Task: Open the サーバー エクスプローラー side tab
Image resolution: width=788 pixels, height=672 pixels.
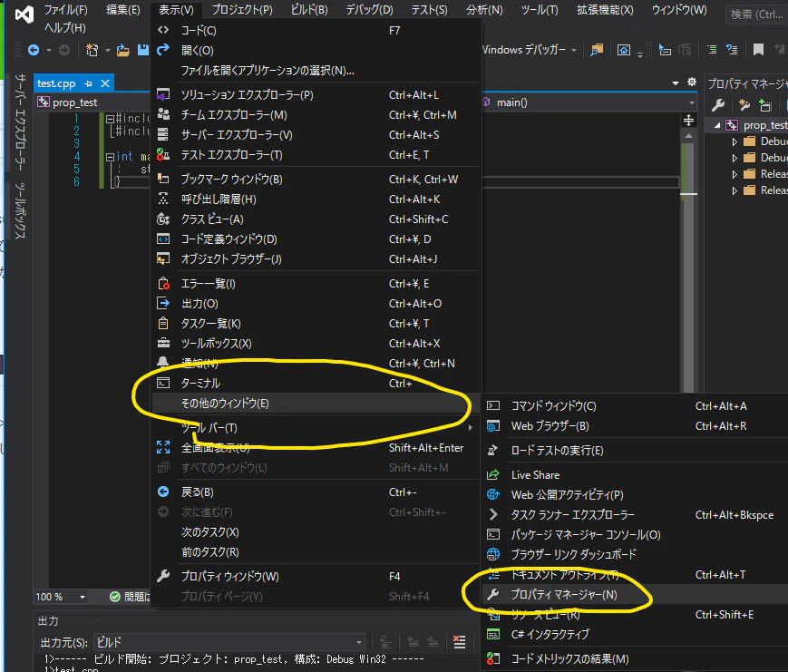Action: tap(20, 122)
